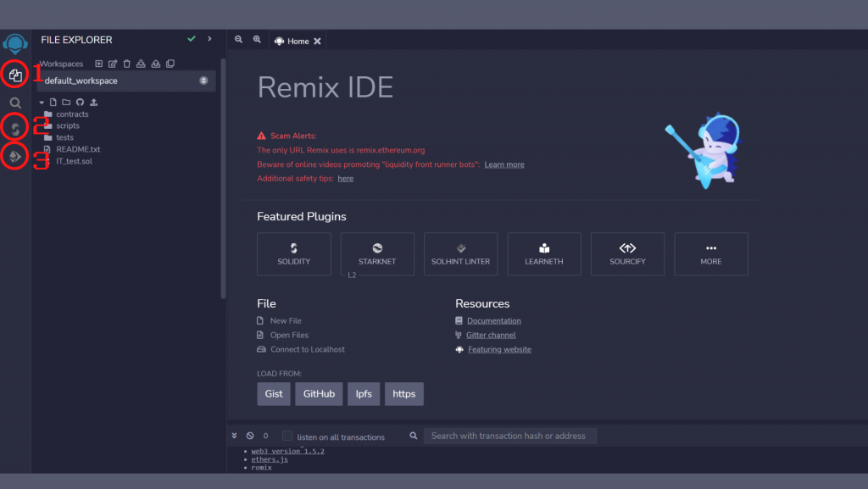Click the download workspaces icon
The image size is (868, 489).
coord(142,64)
